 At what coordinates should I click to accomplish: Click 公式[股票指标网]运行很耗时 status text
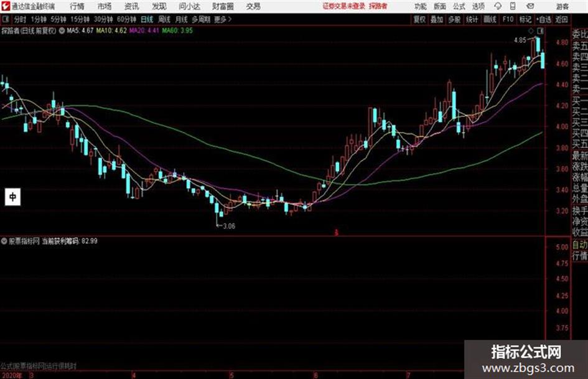[x=38, y=366]
